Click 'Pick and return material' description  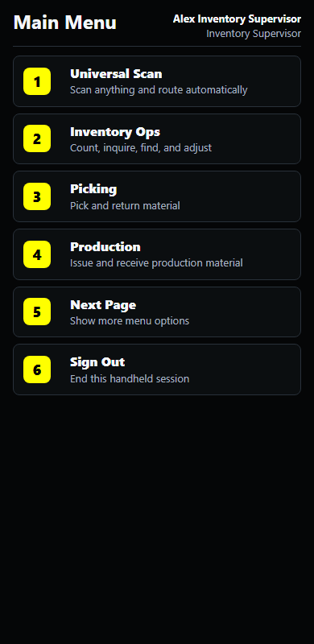click(x=125, y=205)
